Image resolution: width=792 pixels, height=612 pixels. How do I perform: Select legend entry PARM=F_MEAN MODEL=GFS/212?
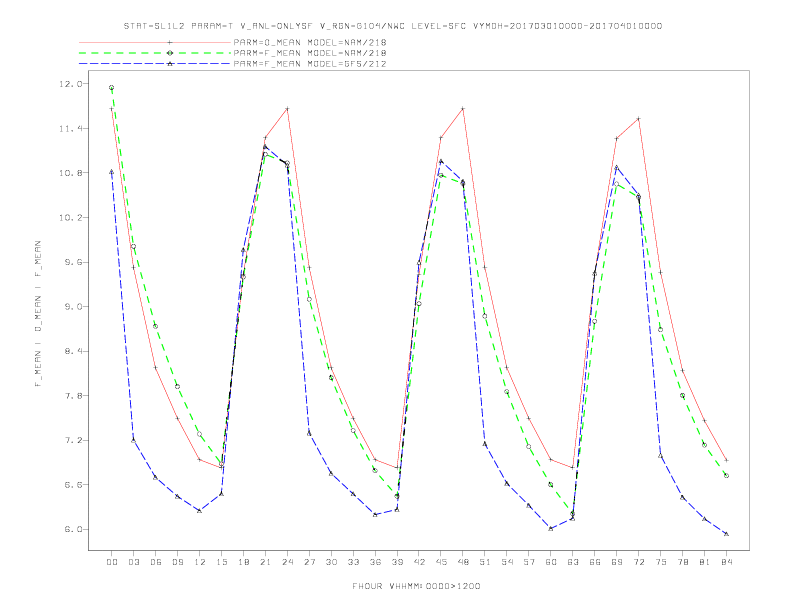(x=310, y=64)
